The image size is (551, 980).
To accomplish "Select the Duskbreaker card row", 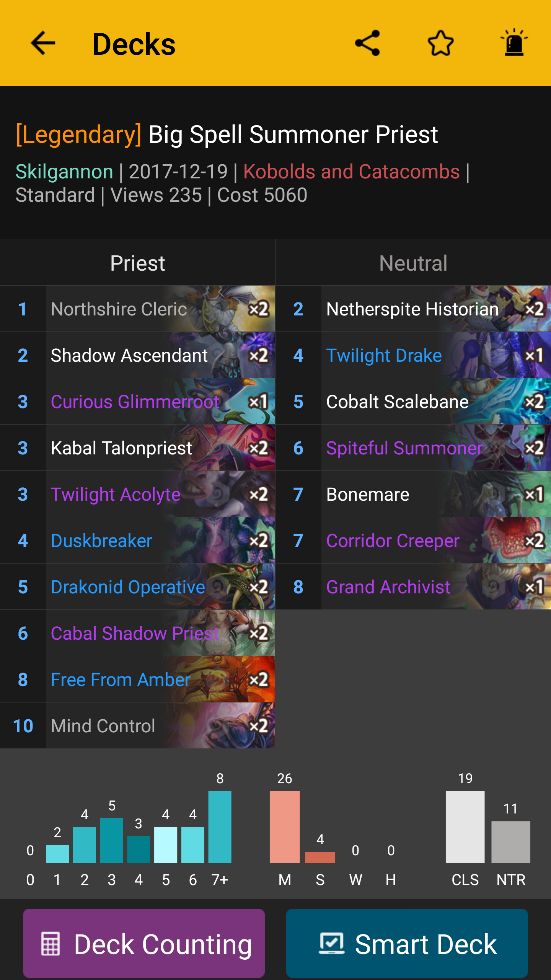I will pyautogui.click(x=138, y=541).
